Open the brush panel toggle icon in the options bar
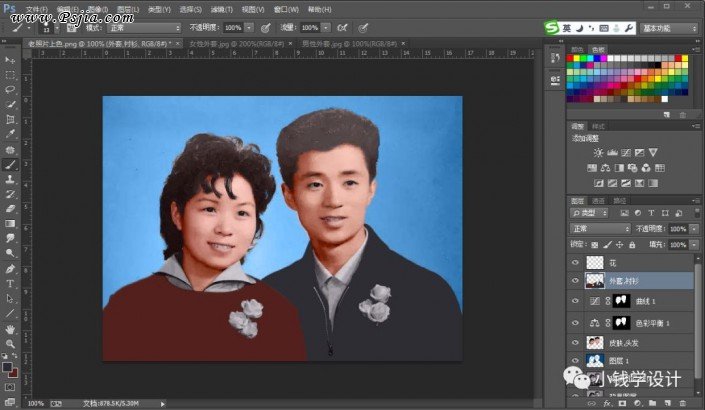This screenshot has height=410, width=705. click(x=71, y=28)
